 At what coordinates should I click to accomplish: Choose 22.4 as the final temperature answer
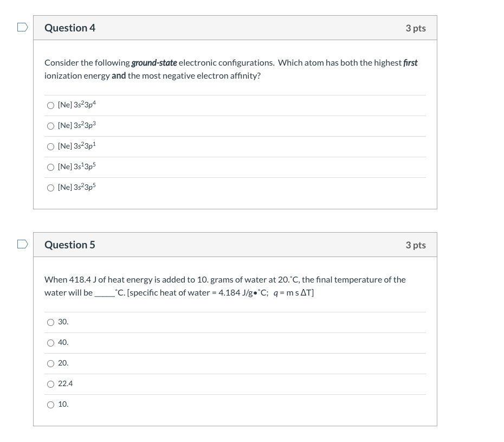pos(50,384)
